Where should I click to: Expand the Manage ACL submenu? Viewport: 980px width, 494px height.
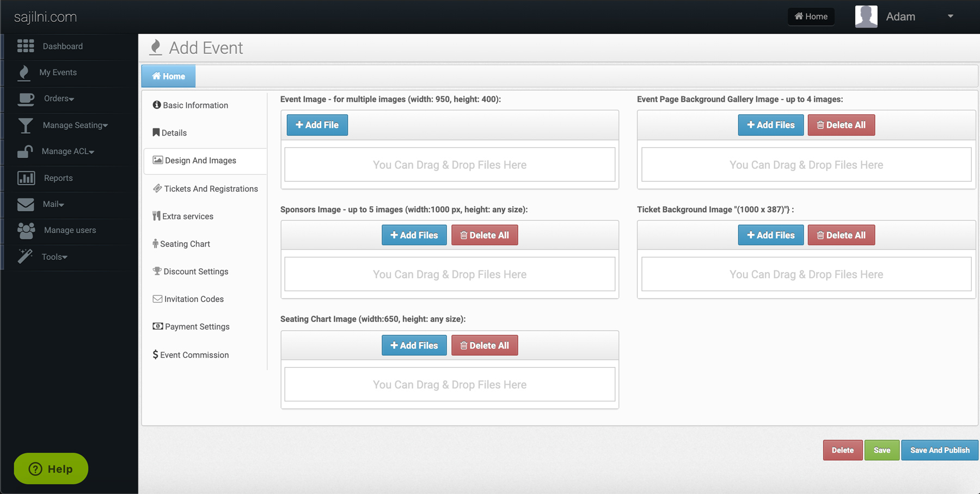(x=69, y=151)
